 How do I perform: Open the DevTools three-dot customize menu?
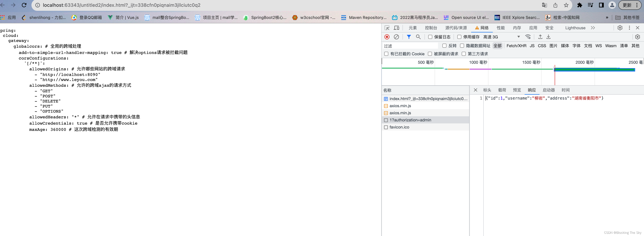pos(629,28)
